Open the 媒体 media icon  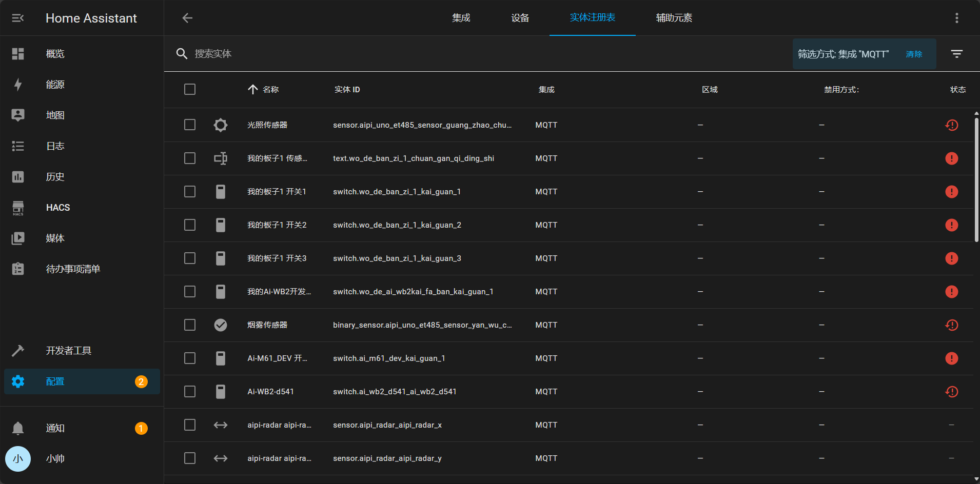coord(18,238)
